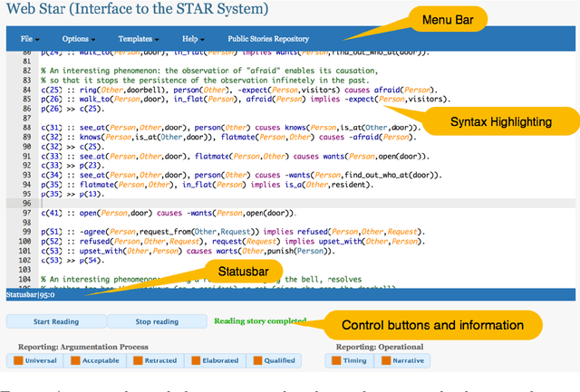This screenshot has width=580, height=392.
Task: Toggle the Universal reporting option
Action: coord(35,360)
